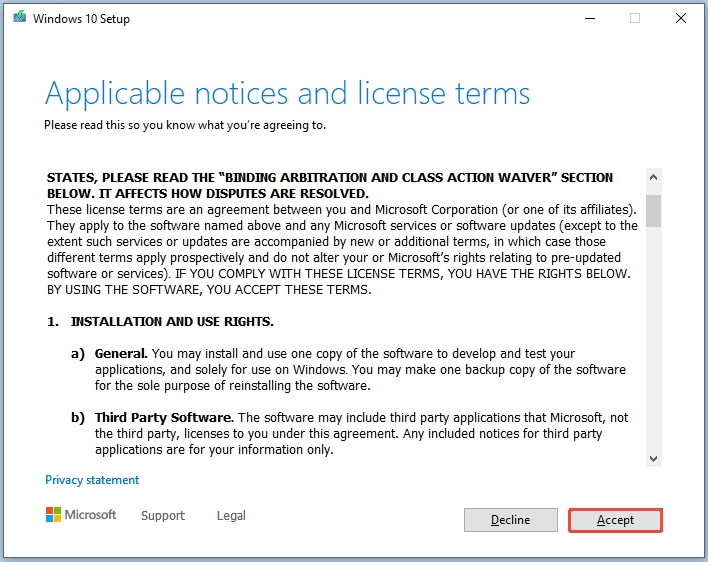Click the 'General.' bold text
Viewport: 708px width, 562px height.
(121, 353)
